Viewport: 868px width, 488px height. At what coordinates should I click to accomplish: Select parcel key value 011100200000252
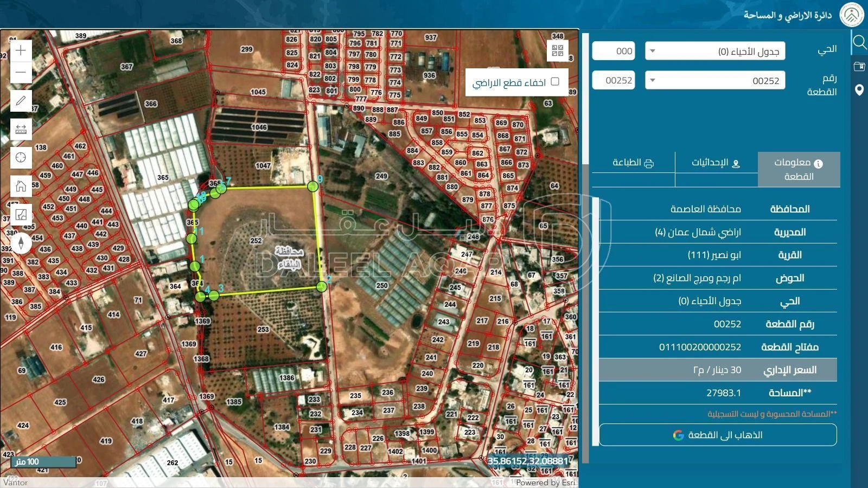pyautogui.click(x=700, y=347)
